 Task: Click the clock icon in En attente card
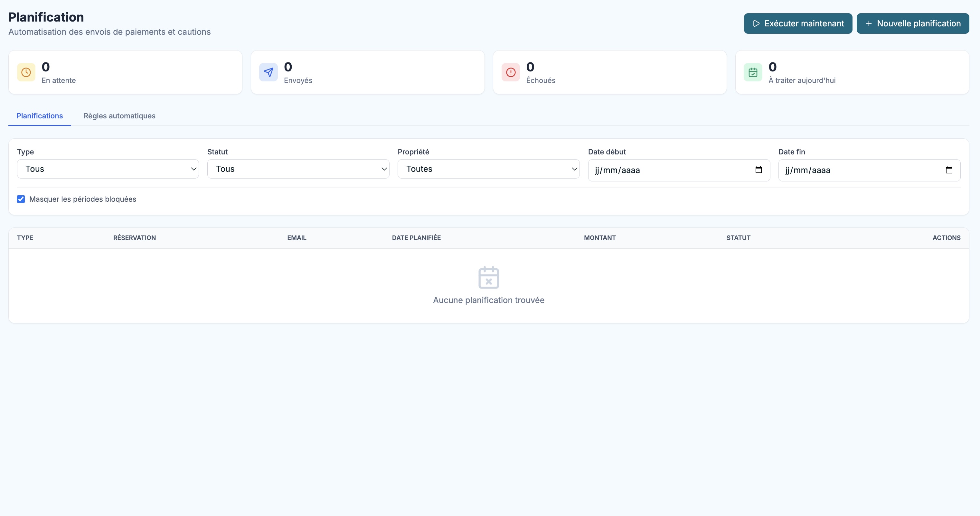point(26,72)
